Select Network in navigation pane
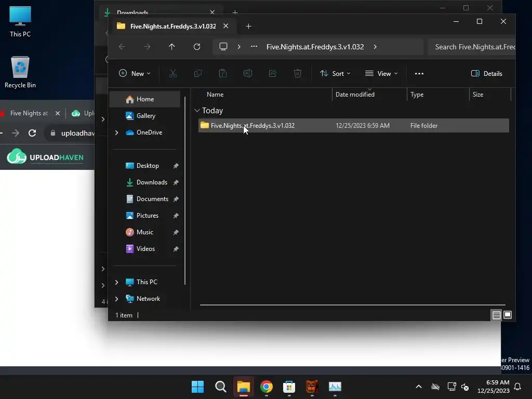 [148, 299]
